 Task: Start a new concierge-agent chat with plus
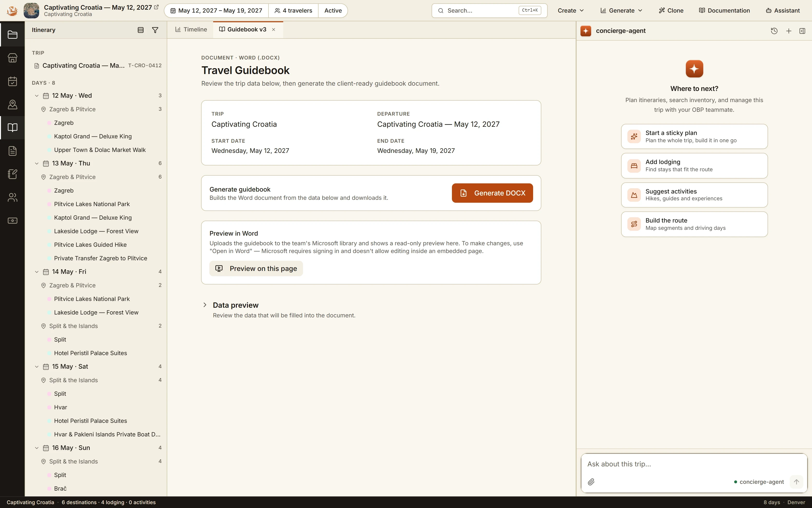(x=789, y=31)
